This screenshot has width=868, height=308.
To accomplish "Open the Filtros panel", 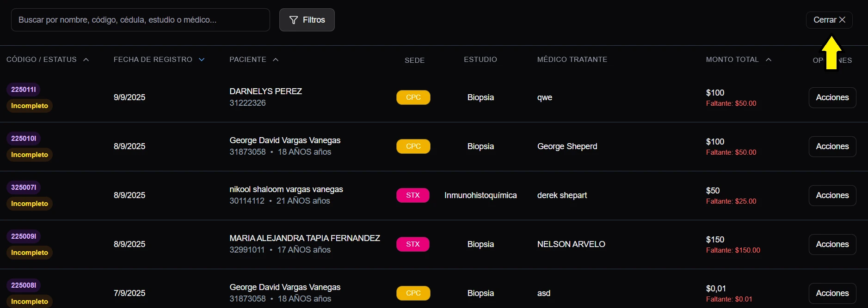I will tap(307, 20).
